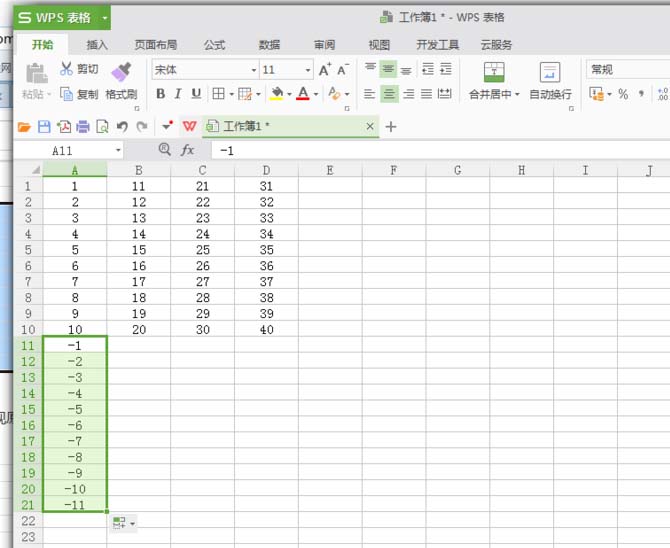Viewport: 670px width, 548px height.
Task: Toggle horizontal center alignment
Action: [x=388, y=94]
